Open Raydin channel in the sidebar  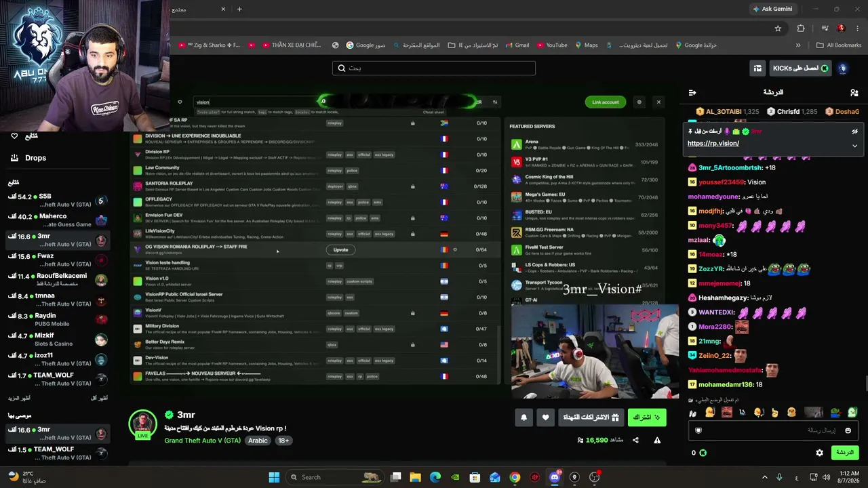pyautogui.click(x=57, y=319)
